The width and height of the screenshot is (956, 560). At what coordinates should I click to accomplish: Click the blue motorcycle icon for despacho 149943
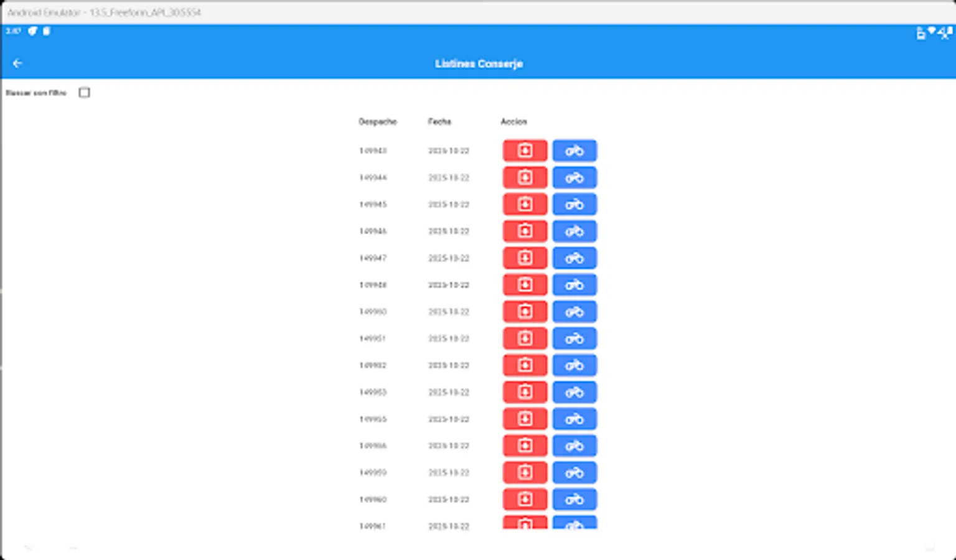(574, 150)
